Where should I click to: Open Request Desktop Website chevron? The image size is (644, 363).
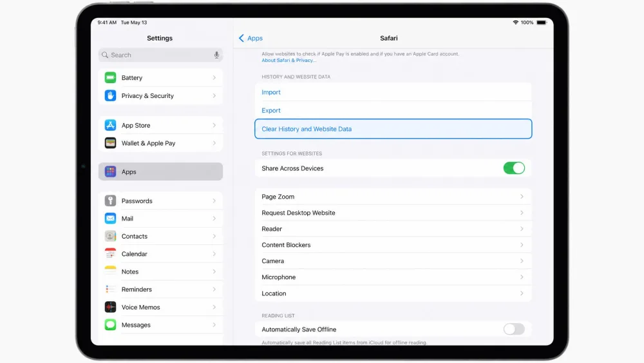[522, 213]
